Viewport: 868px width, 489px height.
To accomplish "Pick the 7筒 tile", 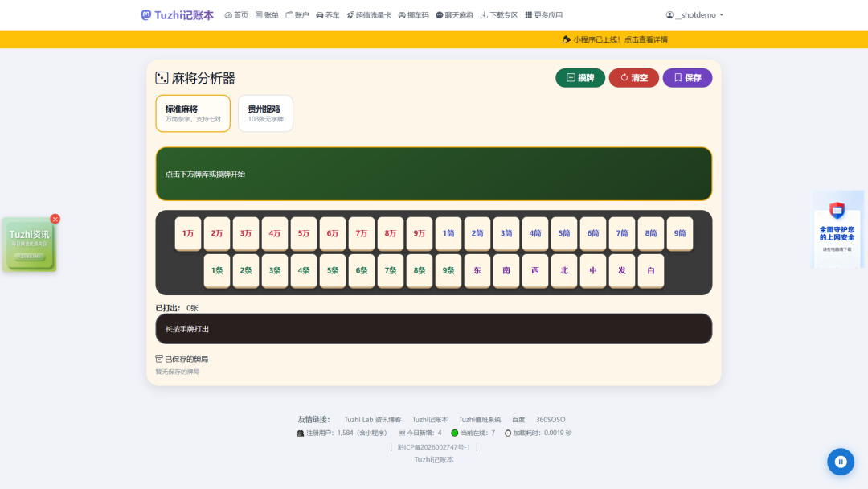I will point(621,234).
